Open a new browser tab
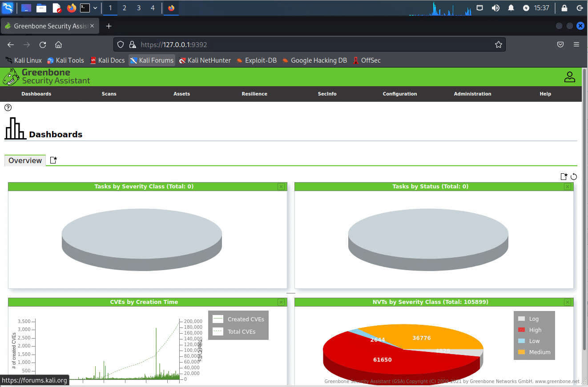 (109, 26)
